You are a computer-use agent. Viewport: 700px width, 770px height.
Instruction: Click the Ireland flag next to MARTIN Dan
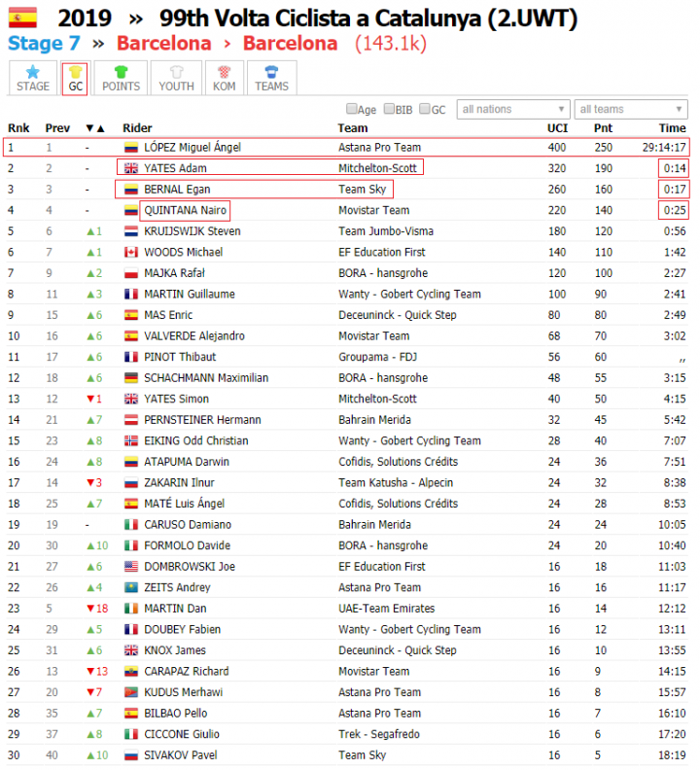coord(130,609)
